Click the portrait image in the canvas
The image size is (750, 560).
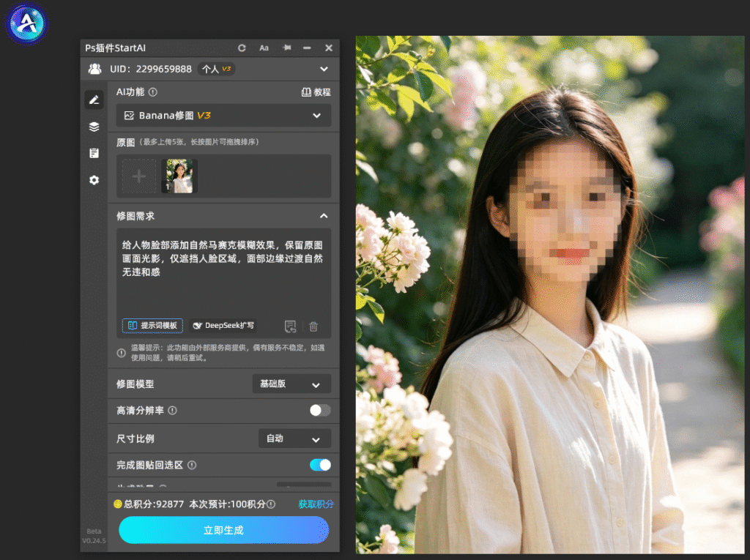pos(550,294)
